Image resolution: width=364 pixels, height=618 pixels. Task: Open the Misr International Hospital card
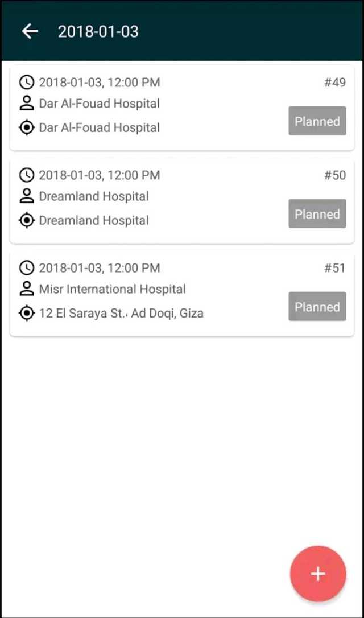pos(182,294)
